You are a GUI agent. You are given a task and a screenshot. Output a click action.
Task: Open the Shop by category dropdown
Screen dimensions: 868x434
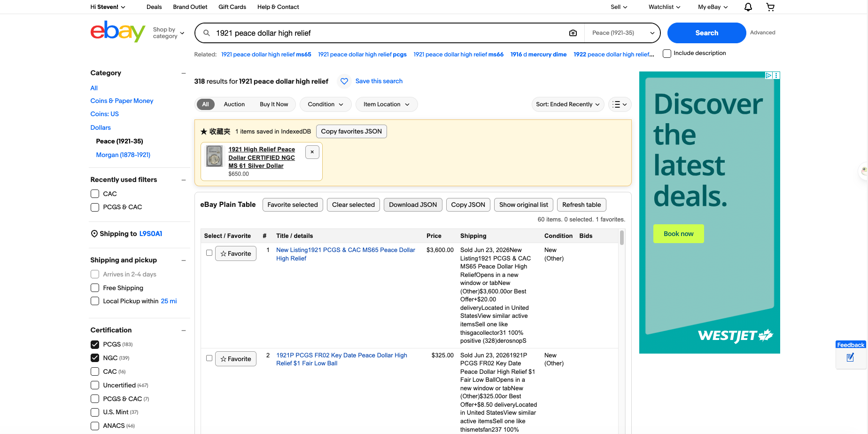coord(168,33)
